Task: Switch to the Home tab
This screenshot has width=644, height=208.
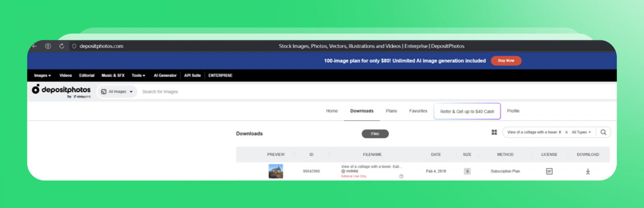Action: click(x=332, y=111)
